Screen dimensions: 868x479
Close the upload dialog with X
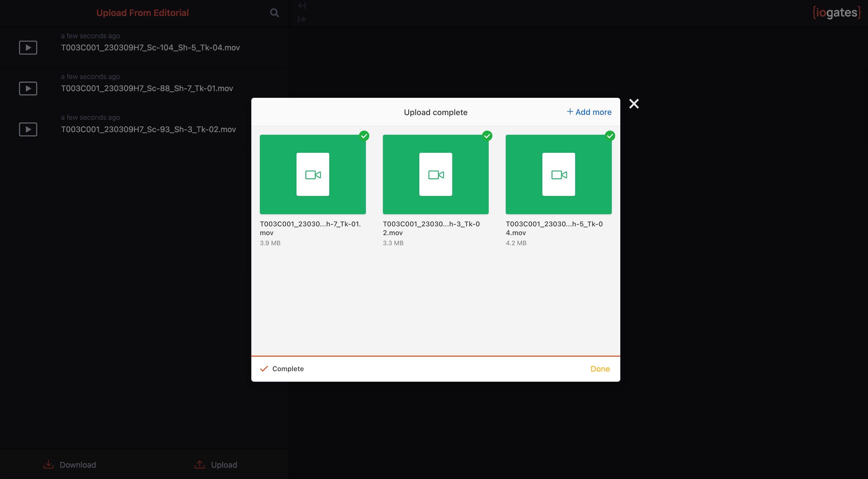coord(634,103)
